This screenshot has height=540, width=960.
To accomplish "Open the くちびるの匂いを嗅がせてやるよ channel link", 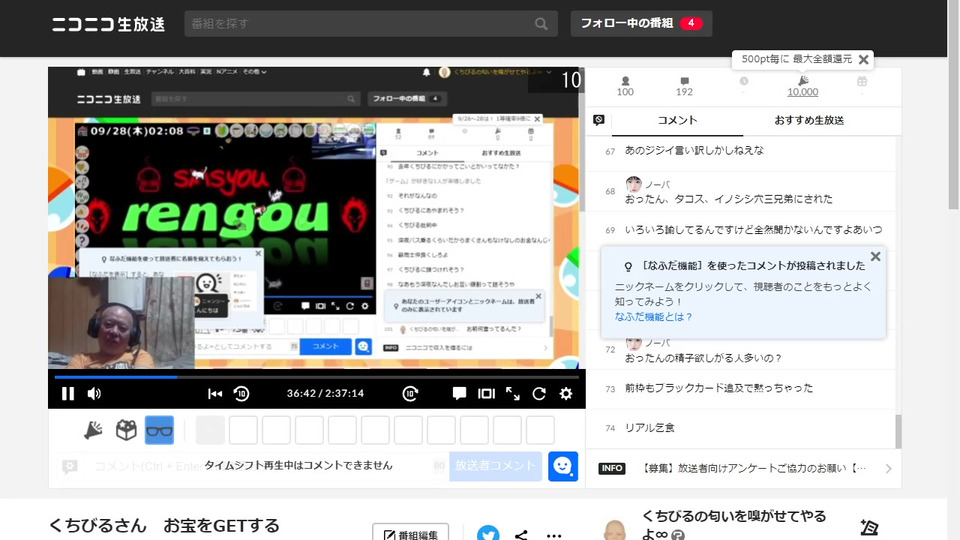I will (x=733, y=524).
